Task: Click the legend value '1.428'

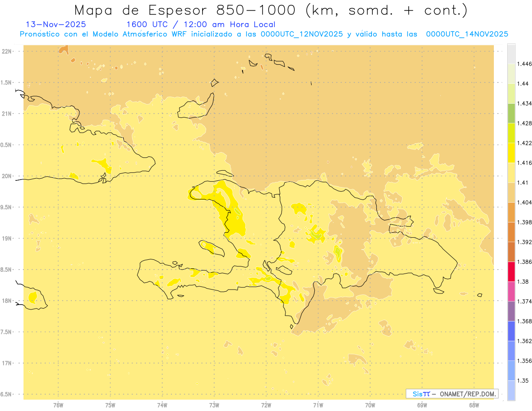Action: (x=525, y=123)
